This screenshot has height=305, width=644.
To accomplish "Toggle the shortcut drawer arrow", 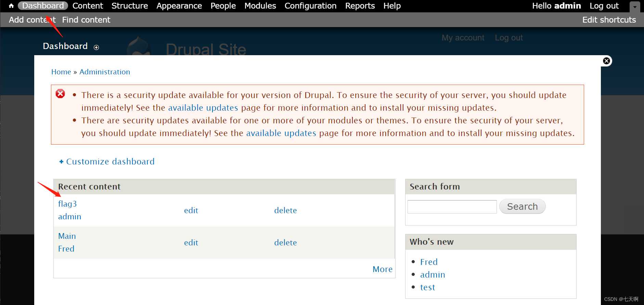I will (635, 7).
